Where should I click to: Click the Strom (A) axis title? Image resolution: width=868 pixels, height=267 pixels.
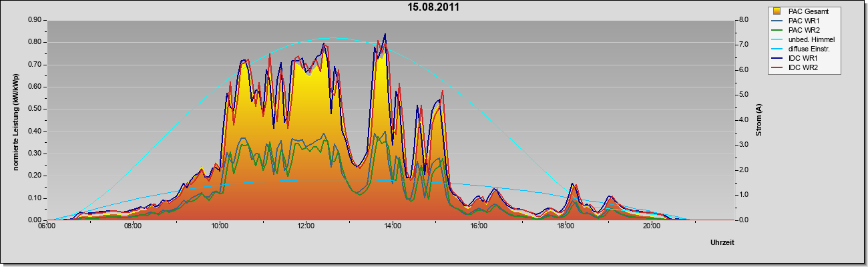pyautogui.click(x=758, y=120)
